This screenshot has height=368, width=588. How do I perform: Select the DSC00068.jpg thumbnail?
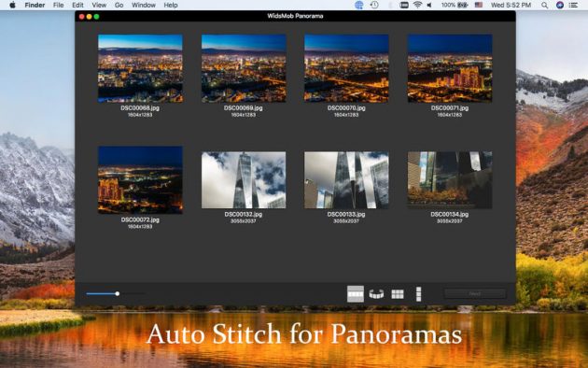[140, 68]
